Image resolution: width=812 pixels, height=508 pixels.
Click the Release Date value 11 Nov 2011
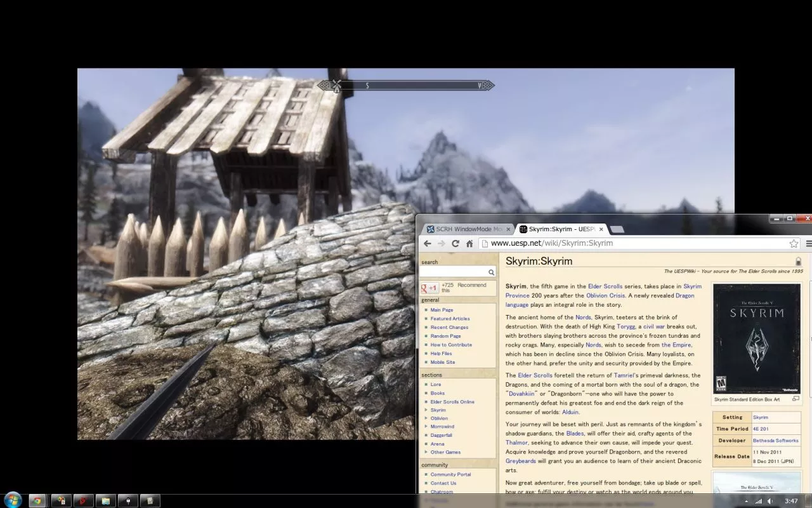pyautogui.click(x=768, y=452)
